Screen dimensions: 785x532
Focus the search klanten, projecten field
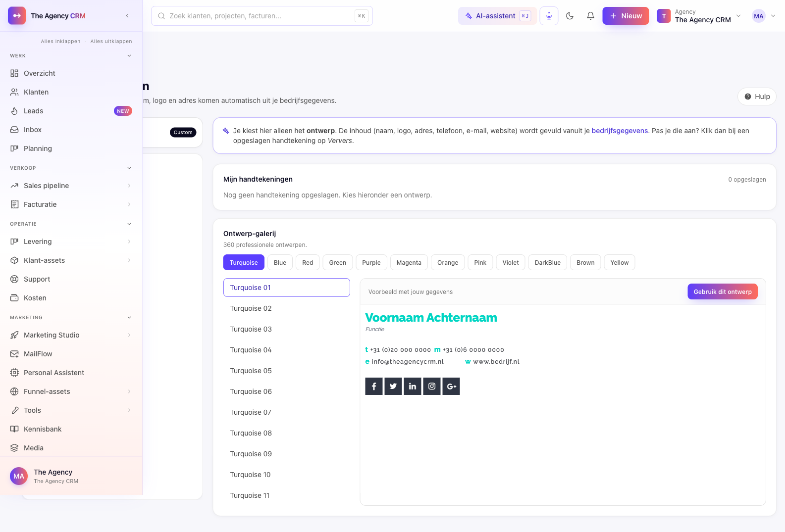pyautogui.click(x=262, y=16)
